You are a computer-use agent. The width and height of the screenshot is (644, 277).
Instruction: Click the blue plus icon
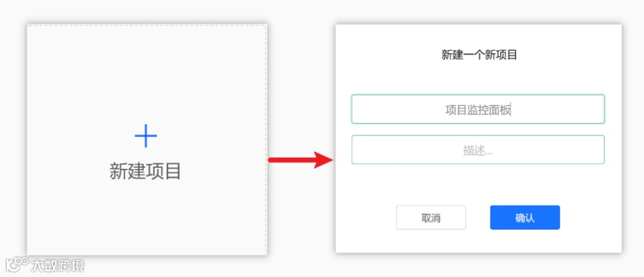(146, 136)
